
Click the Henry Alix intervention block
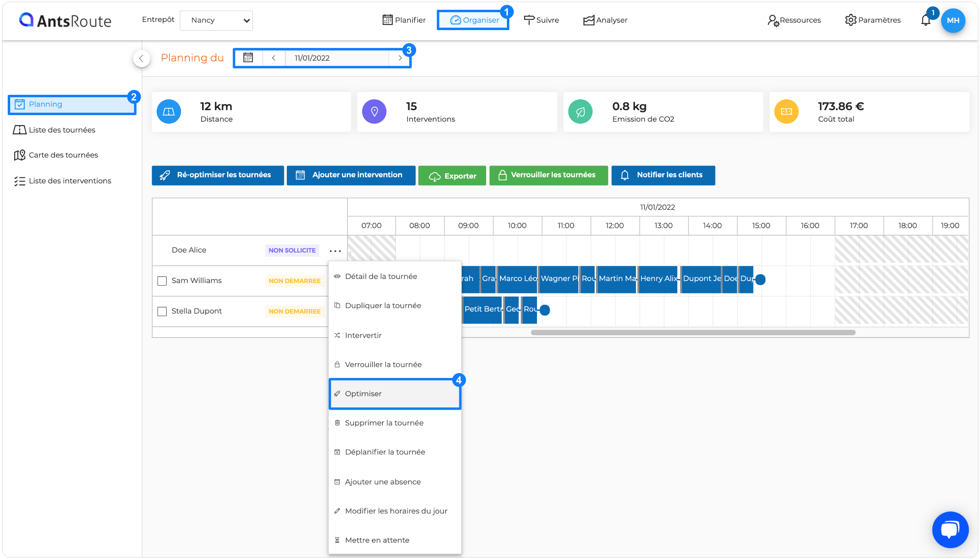tap(658, 279)
